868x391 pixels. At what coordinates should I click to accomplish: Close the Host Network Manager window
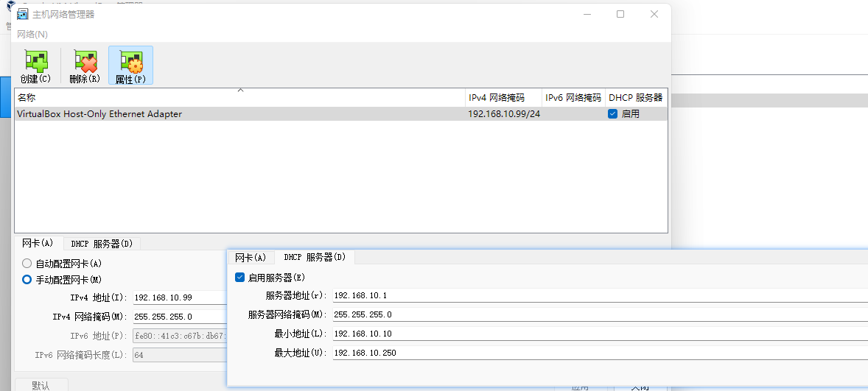(654, 15)
